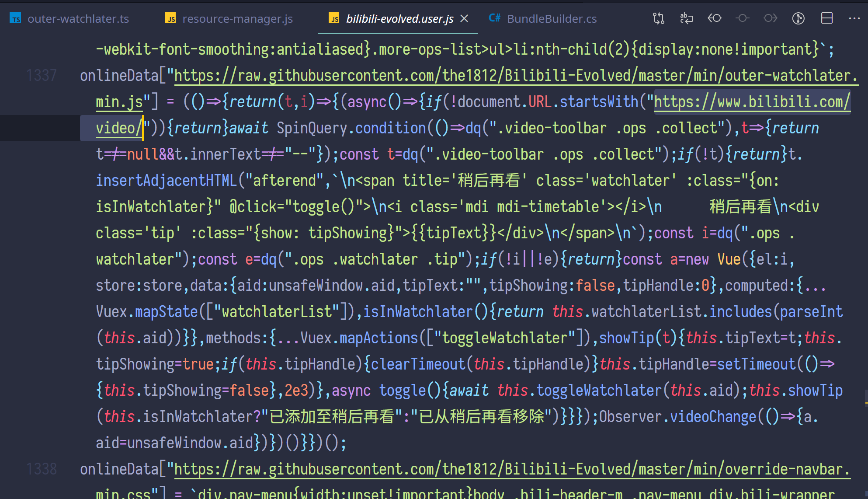The height and width of the screenshot is (499, 868).
Task: Click the JS icon on resource-manager tab
Action: click(x=171, y=18)
